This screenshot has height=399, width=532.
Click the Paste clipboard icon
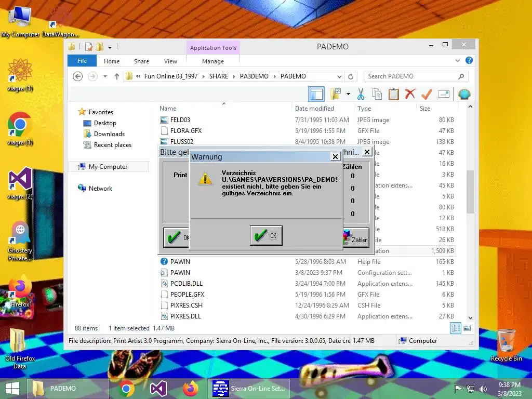pos(394,94)
